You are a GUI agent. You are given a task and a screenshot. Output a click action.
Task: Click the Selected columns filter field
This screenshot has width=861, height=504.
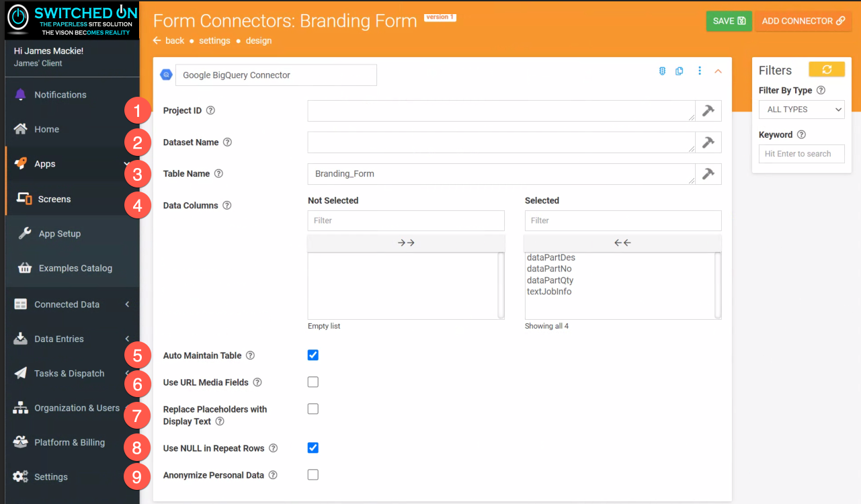pyautogui.click(x=623, y=220)
